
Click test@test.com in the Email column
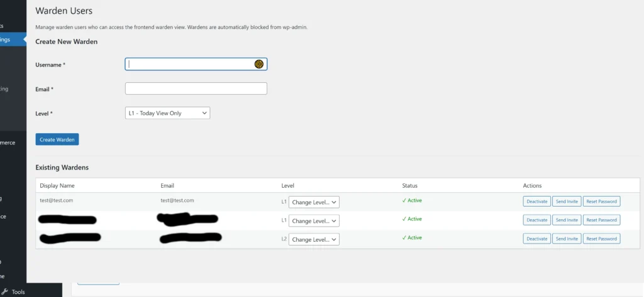(177, 200)
